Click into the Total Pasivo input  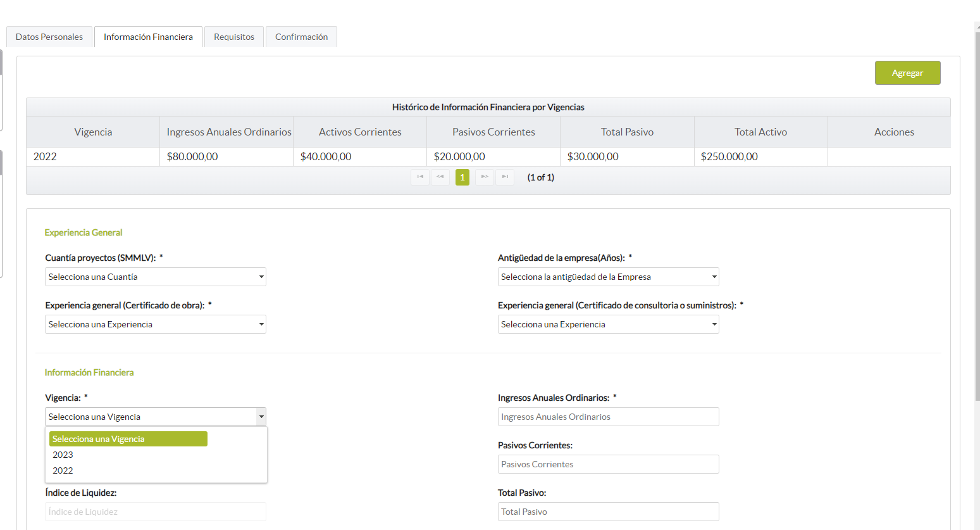[608, 512]
